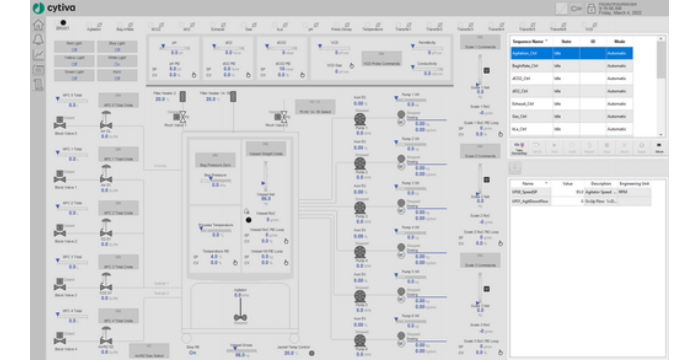Toggle the Horn button
The height and width of the screenshot is (360, 700).
pos(117,75)
